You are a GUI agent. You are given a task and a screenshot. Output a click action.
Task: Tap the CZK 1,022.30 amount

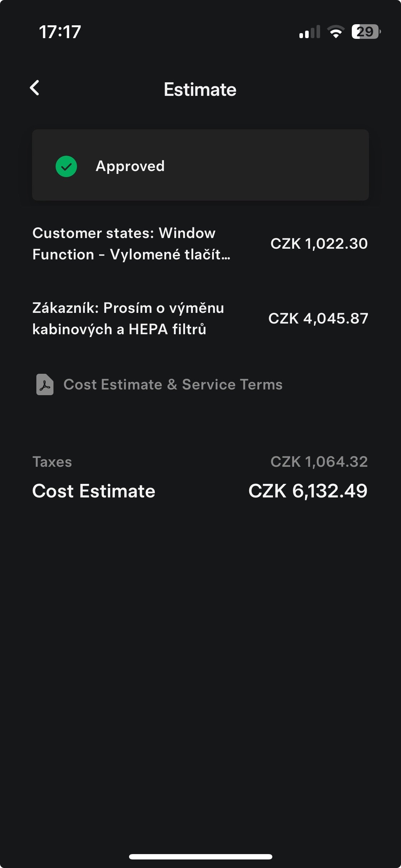(x=319, y=244)
